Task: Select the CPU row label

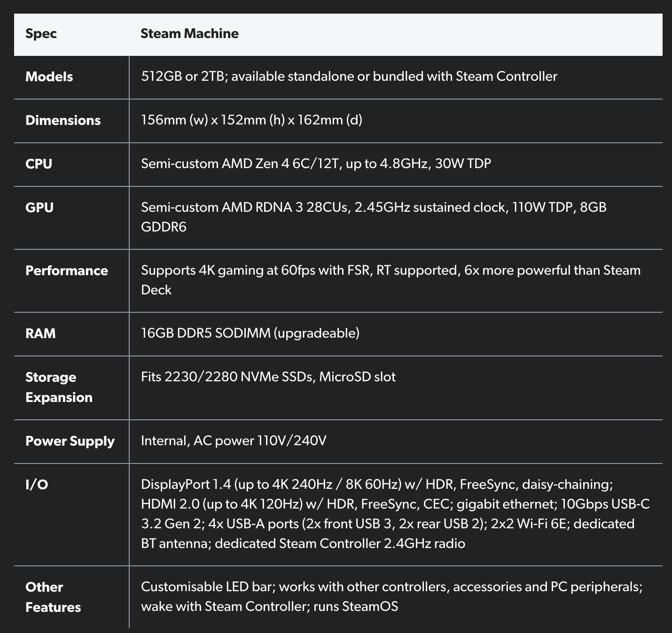Action: (39, 164)
